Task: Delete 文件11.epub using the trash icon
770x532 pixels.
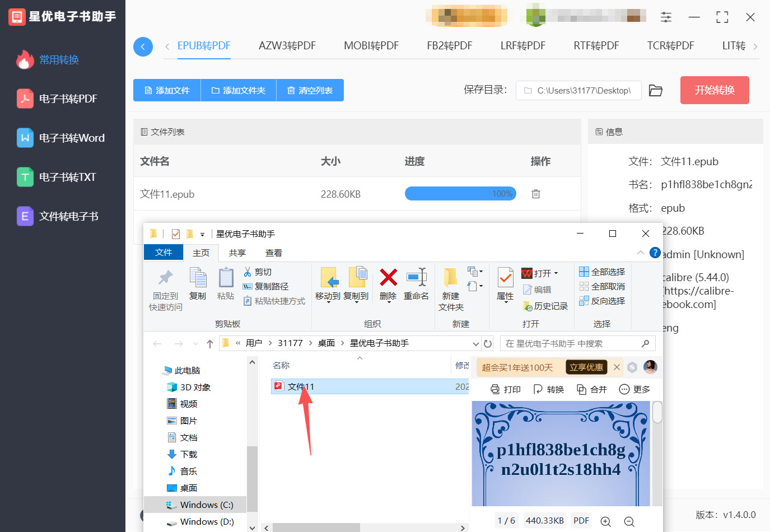Action: pyautogui.click(x=535, y=193)
